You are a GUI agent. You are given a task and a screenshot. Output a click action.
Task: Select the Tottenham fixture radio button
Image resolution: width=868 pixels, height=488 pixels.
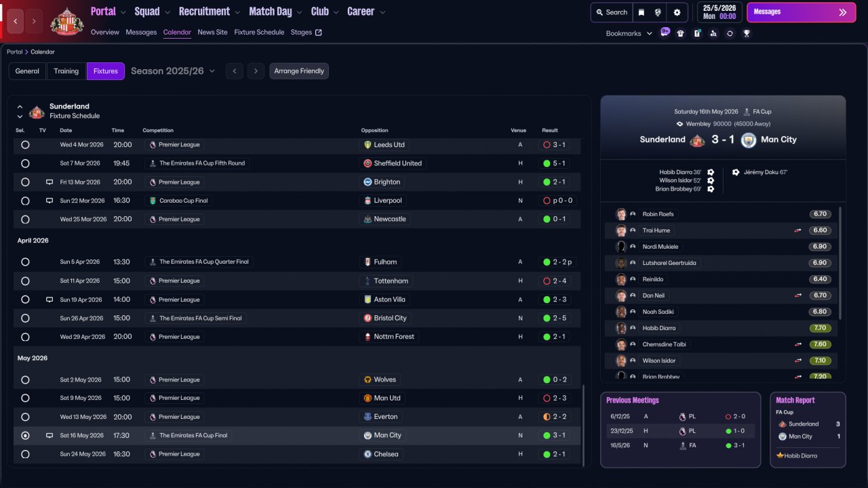pyautogui.click(x=25, y=281)
